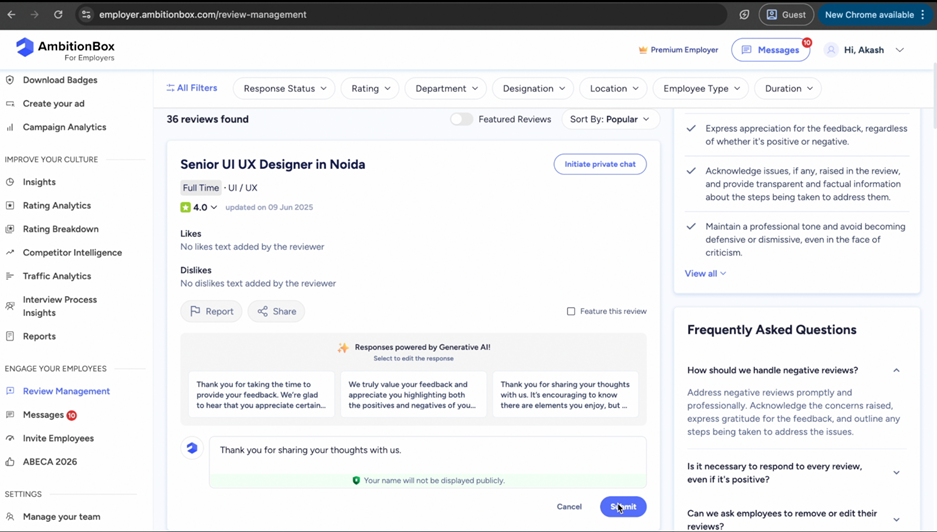Check the Feature this review checkbox
Screen dimensions: 937x532
pos(571,311)
